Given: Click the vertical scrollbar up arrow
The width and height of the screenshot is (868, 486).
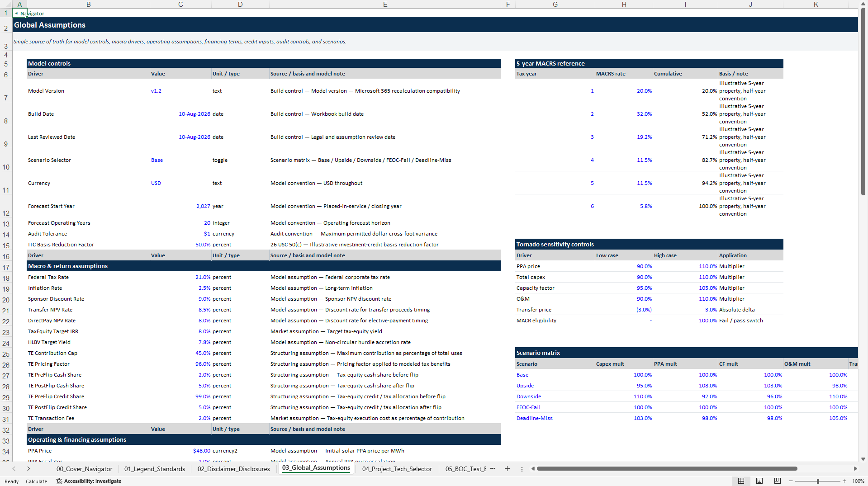Looking at the screenshot, I should 863,4.
